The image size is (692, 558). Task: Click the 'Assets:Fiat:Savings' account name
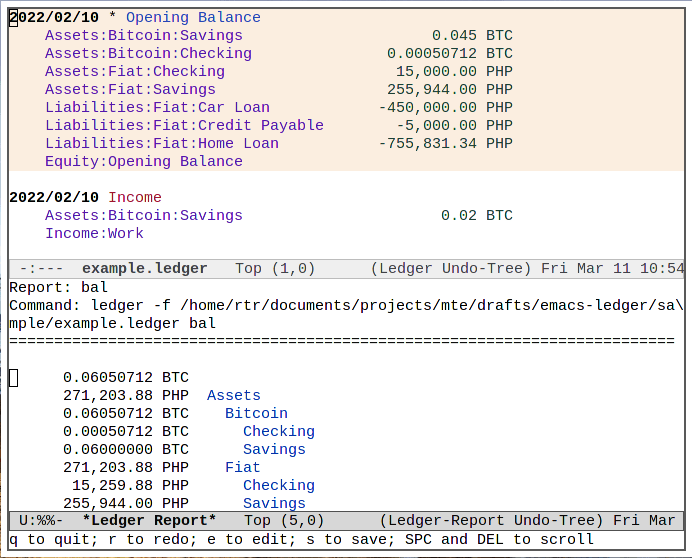click(x=130, y=90)
